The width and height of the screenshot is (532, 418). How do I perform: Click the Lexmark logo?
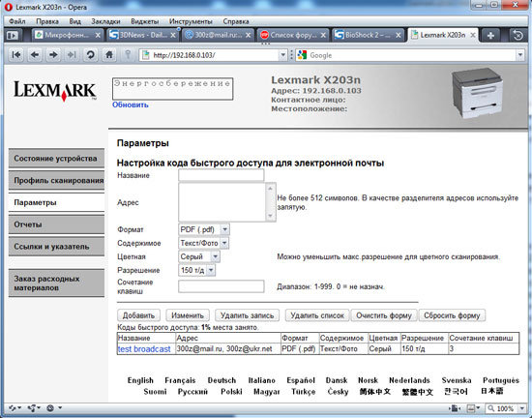tap(55, 91)
